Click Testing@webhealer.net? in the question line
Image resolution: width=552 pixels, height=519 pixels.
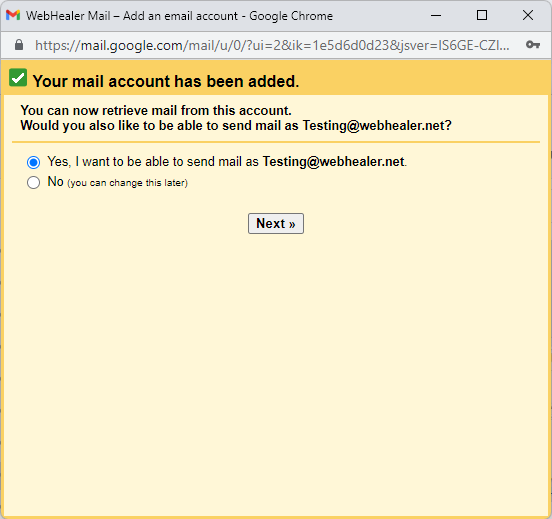pyautogui.click(x=377, y=126)
